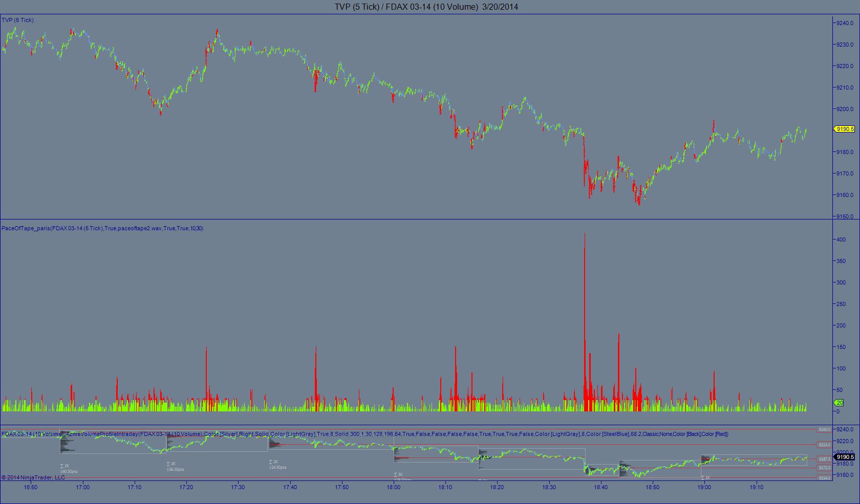Click the yellow 9190.5 price marker
The image size is (860, 504).
pos(845,129)
